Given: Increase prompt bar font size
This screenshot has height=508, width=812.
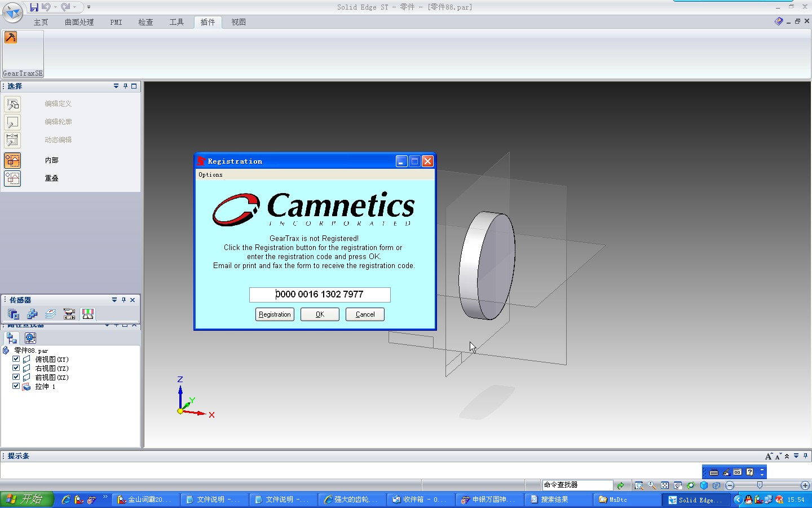Looking at the screenshot, I should [x=769, y=456].
